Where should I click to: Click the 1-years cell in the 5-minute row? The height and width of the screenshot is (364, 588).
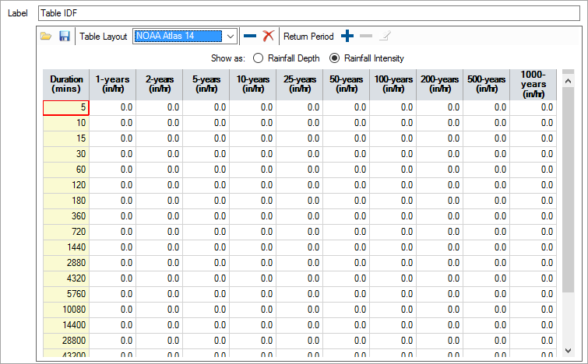pos(112,108)
